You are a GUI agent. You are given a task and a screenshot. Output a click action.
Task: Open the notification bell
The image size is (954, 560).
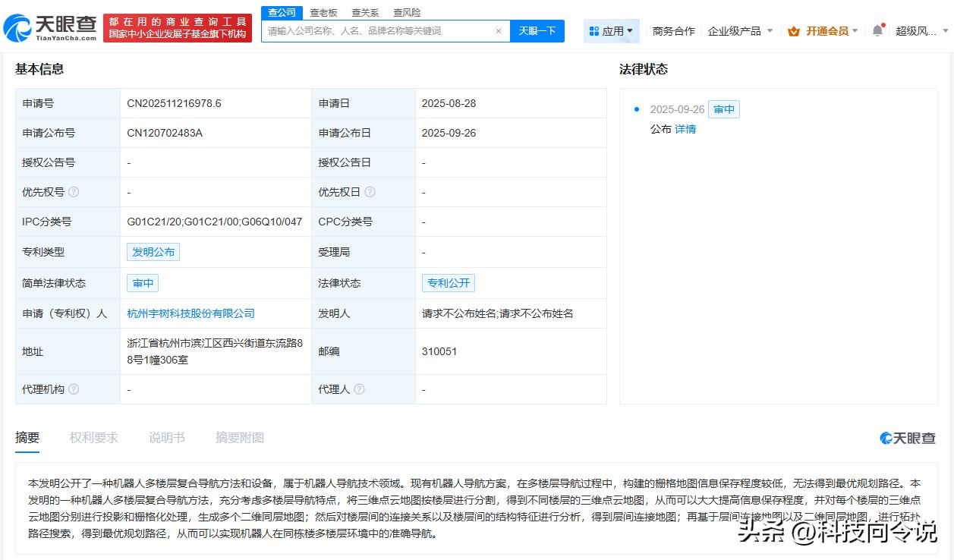point(877,31)
